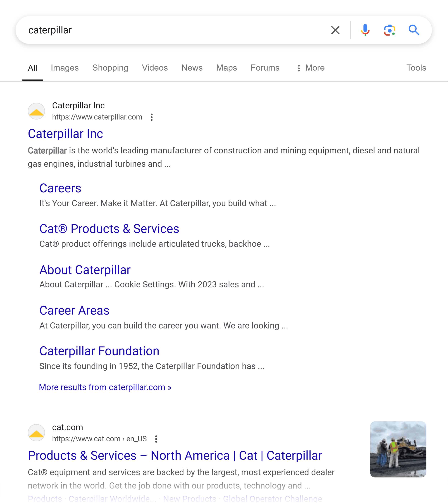Open the Caterpillar Foundation sitelink
The width and height of the screenshot is (448, 503).
click(x=99, y=351)
